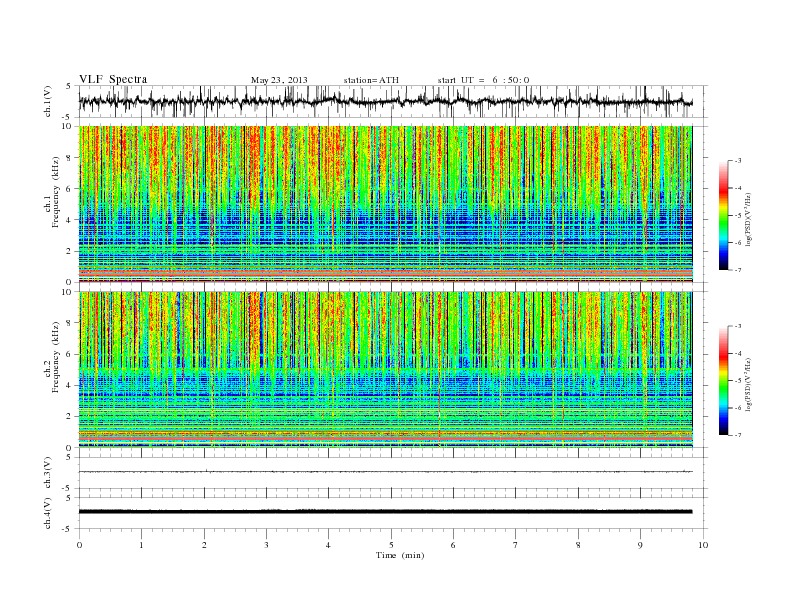Click the 'start UT = 6 : 50: 0' label
Image resolution: width=792 pixels, height=612 pixels.
[x=483, y=80]
